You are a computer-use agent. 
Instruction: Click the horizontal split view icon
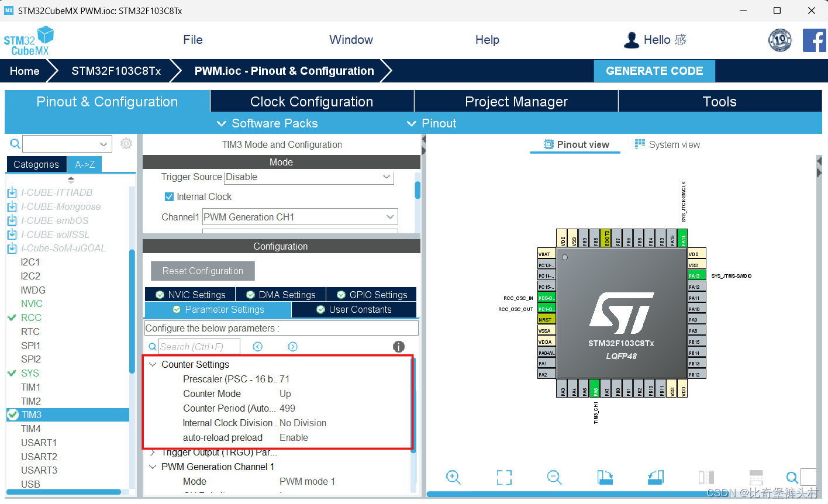[756, 477]
